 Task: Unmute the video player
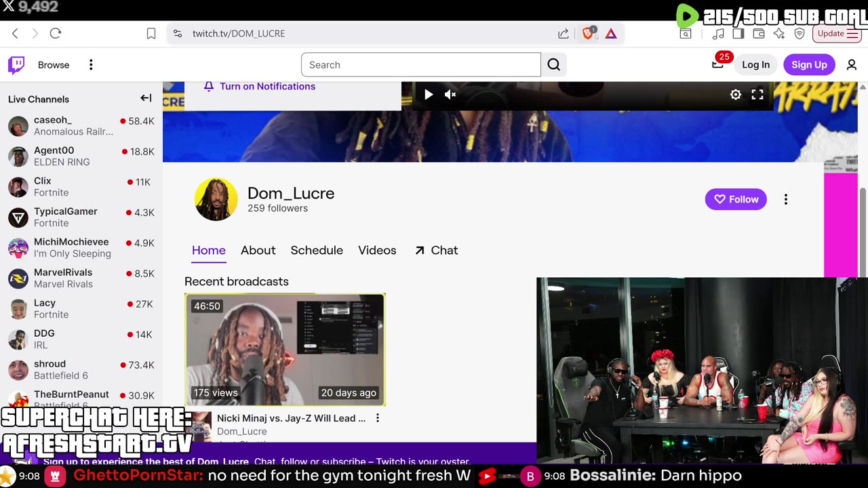coord(450,95)
